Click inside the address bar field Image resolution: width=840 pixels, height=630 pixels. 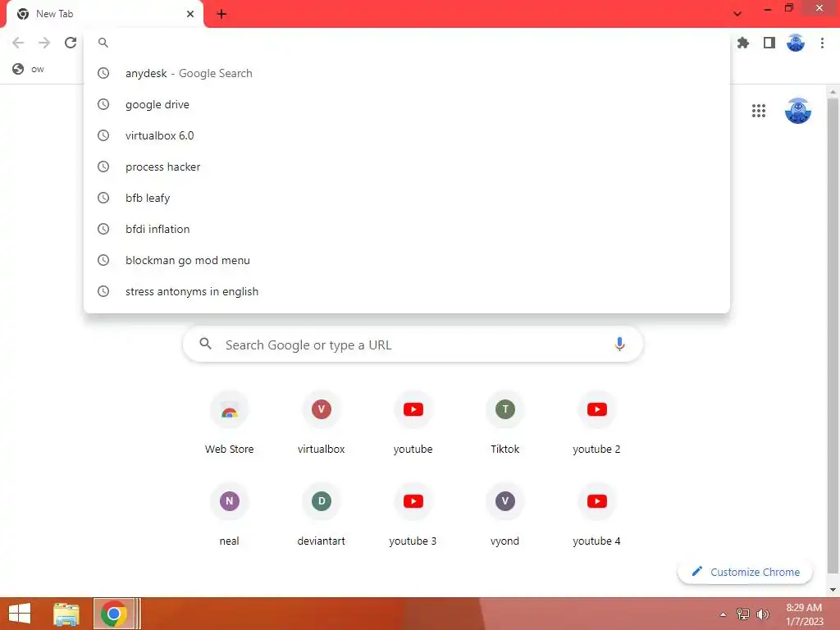(x=407, y=43)
